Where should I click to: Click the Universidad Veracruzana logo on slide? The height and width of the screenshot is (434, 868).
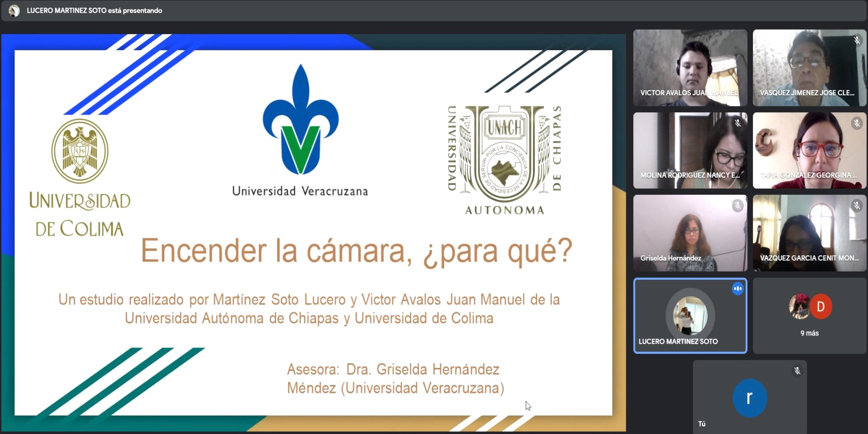[x=300, y=131]
